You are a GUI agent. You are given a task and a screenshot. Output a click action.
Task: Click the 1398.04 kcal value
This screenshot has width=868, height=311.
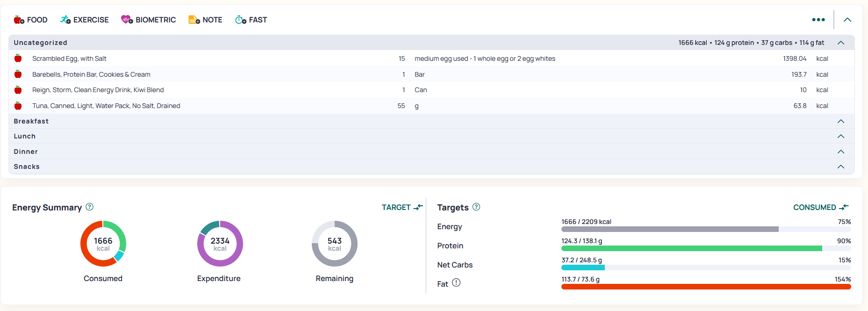click(795, 58)
